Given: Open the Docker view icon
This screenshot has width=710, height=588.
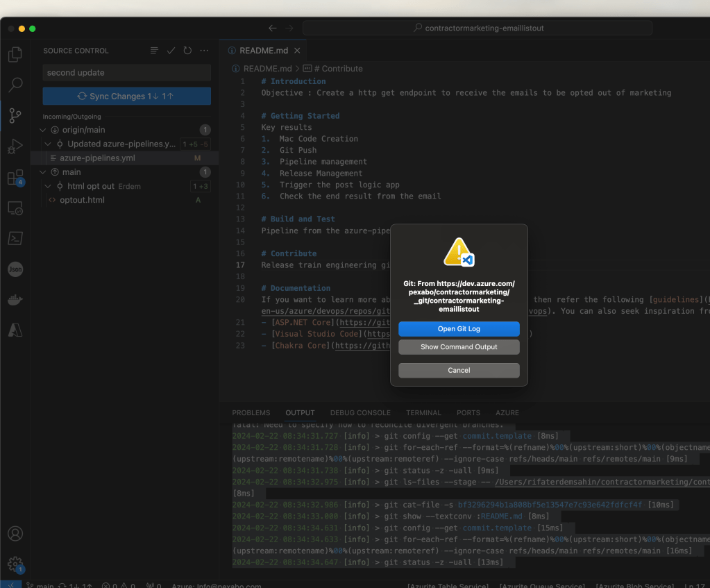Looking at the screenshot, I should coord(15,299).
